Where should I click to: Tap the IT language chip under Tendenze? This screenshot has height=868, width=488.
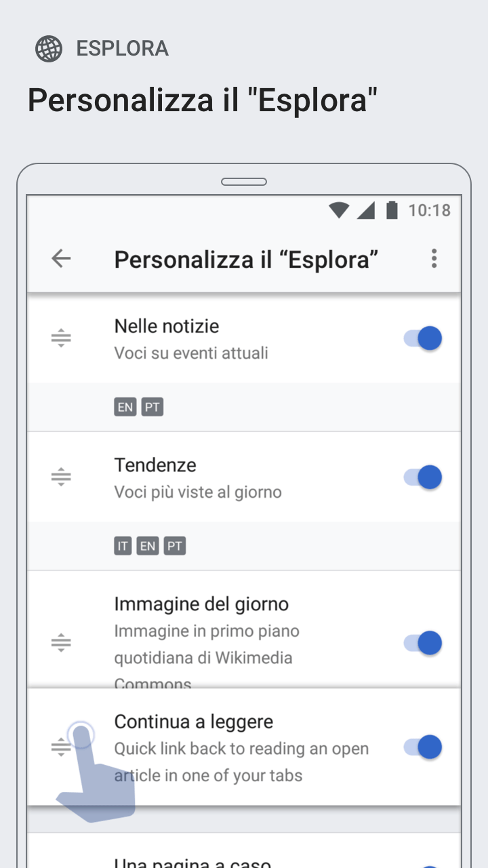coord(123,546)
